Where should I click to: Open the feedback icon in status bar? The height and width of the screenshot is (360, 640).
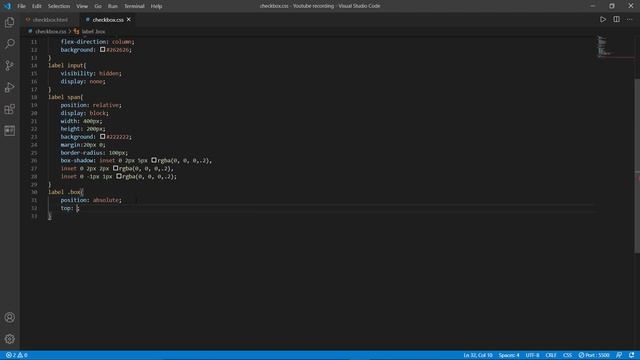tap(619, 355)
